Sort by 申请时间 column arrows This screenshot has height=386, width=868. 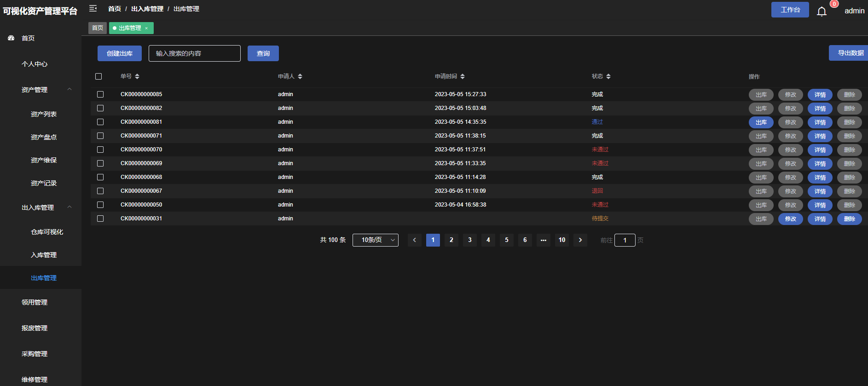(463, 76)
